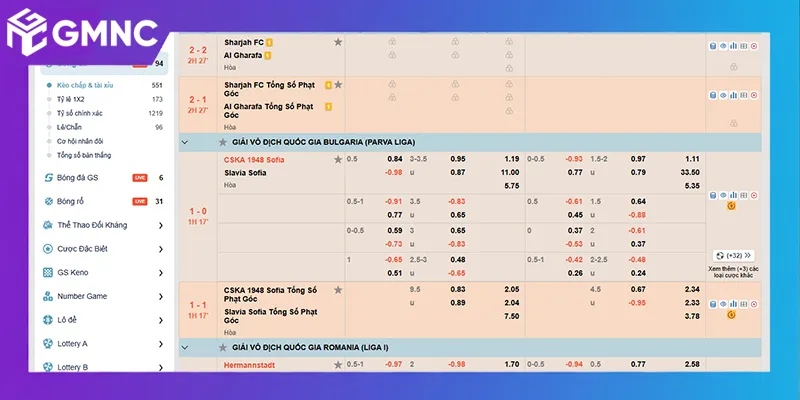Open scoreboard icon for CSKA 1948 Sofia 1-0 match

(743, 195)
